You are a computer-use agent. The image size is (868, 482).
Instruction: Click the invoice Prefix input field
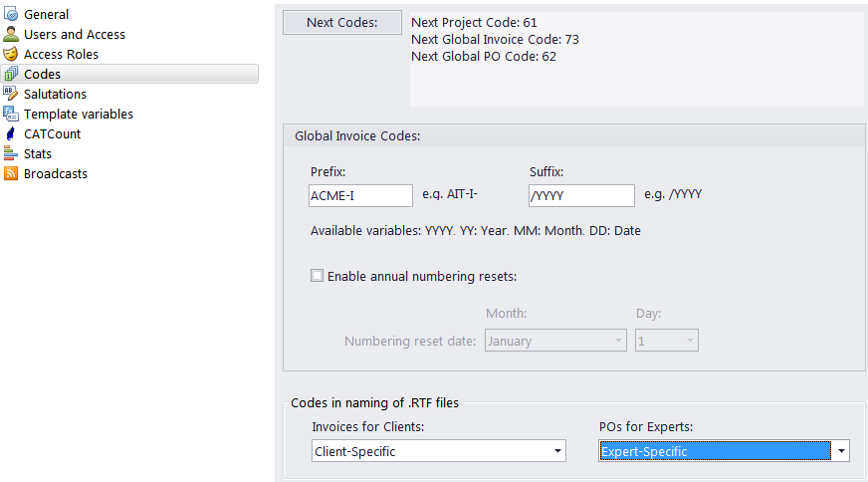coord(360,195)
